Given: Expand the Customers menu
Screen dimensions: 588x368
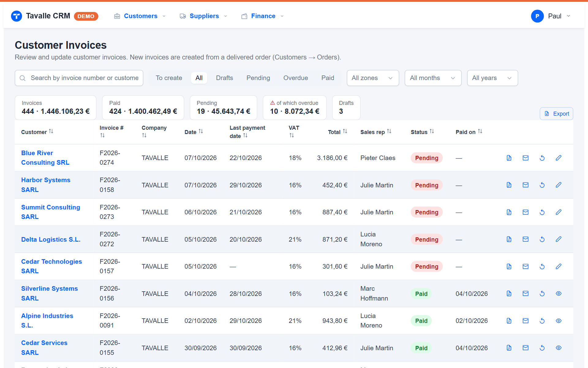Looking at the screenshot, I should (x=140, y=16).
